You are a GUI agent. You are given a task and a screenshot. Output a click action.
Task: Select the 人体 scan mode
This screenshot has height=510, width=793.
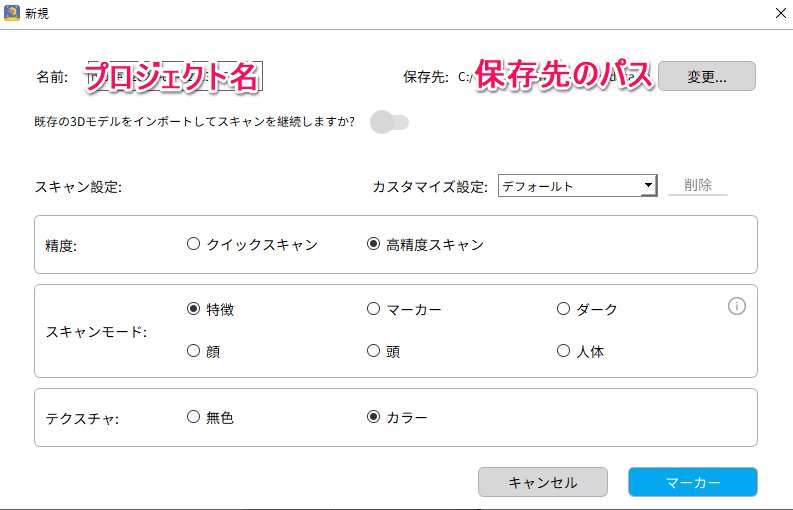click(x=580, y=351)
